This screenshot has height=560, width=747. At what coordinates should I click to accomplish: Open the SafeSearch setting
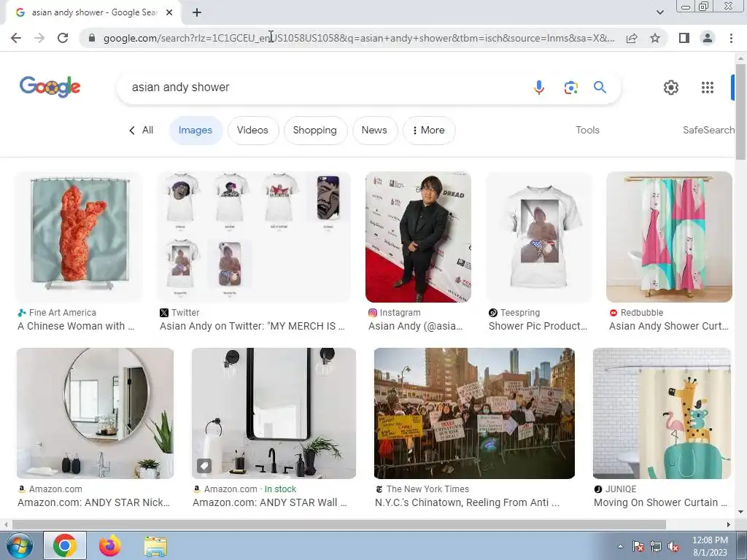pyautogui.click(x=708, y=130)
